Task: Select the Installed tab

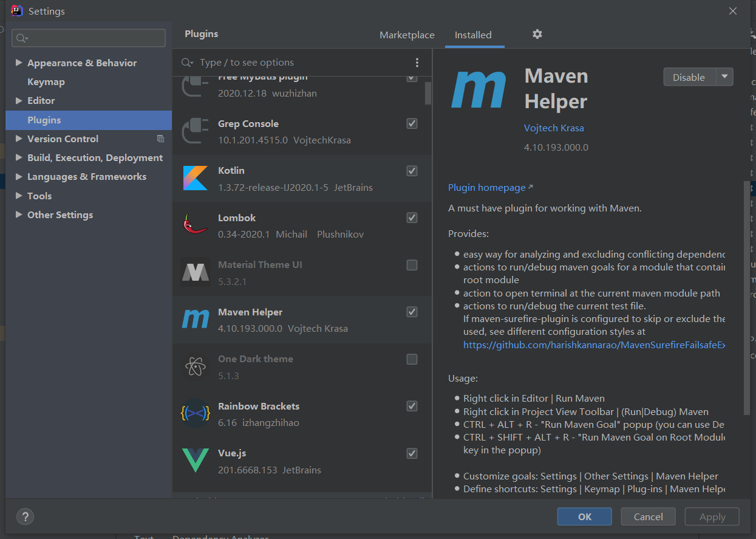Action: tap(473, 35)
